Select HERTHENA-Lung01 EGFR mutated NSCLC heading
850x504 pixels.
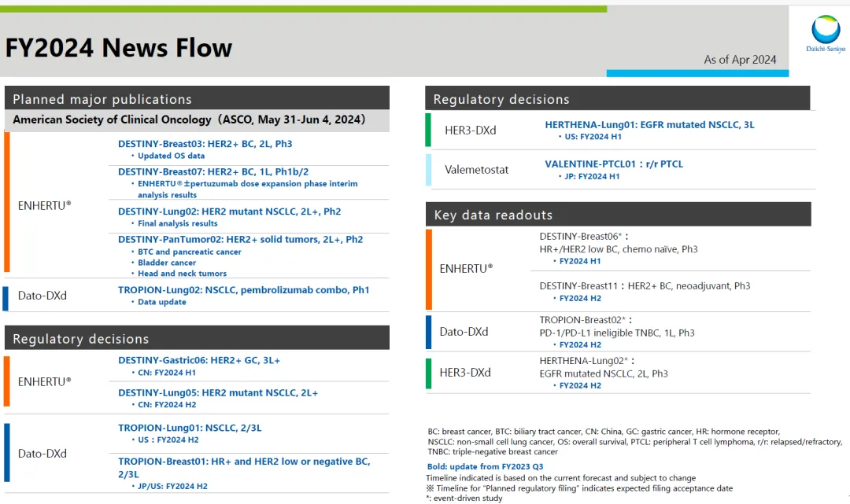(x=649, y=124)
